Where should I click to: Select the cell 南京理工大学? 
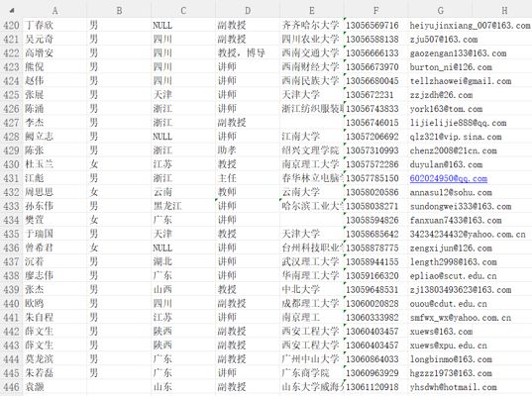tap(310, 164)
